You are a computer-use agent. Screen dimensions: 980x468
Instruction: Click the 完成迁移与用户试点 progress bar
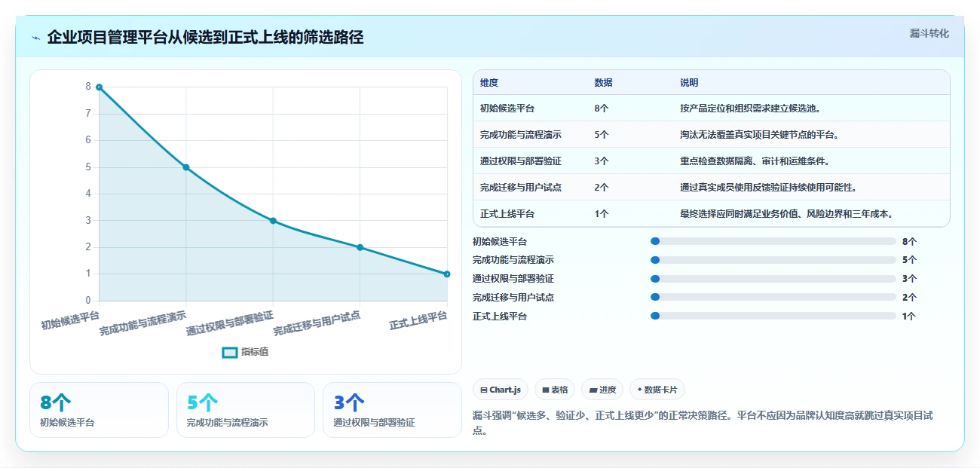[x=773, y=298]
